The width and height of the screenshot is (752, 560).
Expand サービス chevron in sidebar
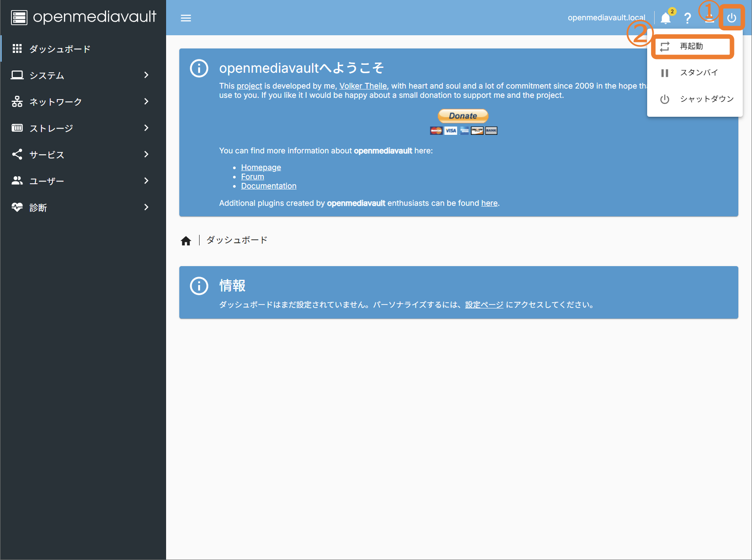(x=146, y=155)
